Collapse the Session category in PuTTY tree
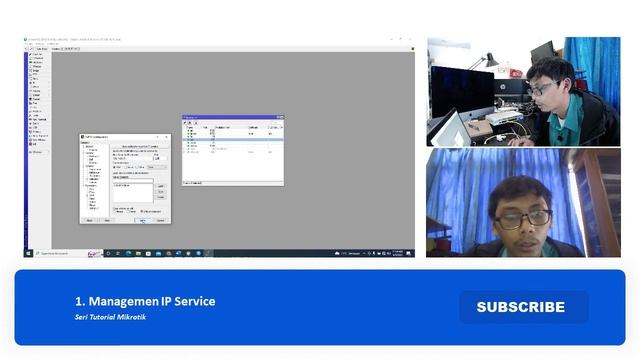This screenshot has width=640, height=360. pos(83,147)
